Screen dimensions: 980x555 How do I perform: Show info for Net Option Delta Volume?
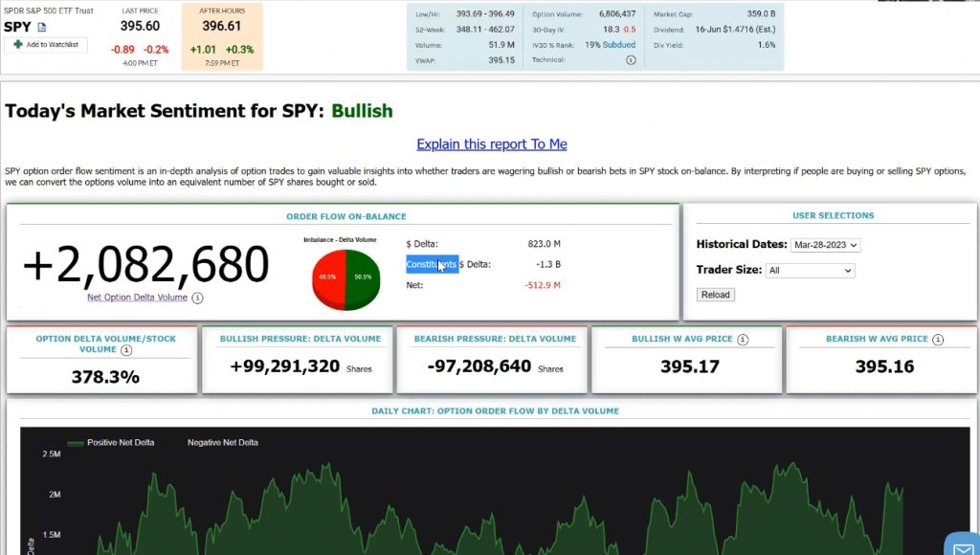pyautogui.click(x=197, y=299)
